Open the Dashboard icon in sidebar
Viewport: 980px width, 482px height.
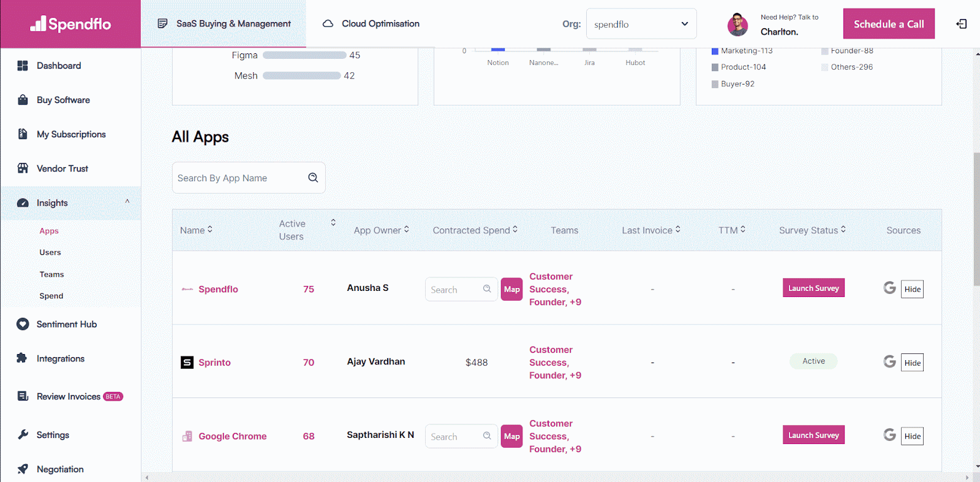(23, 66)
